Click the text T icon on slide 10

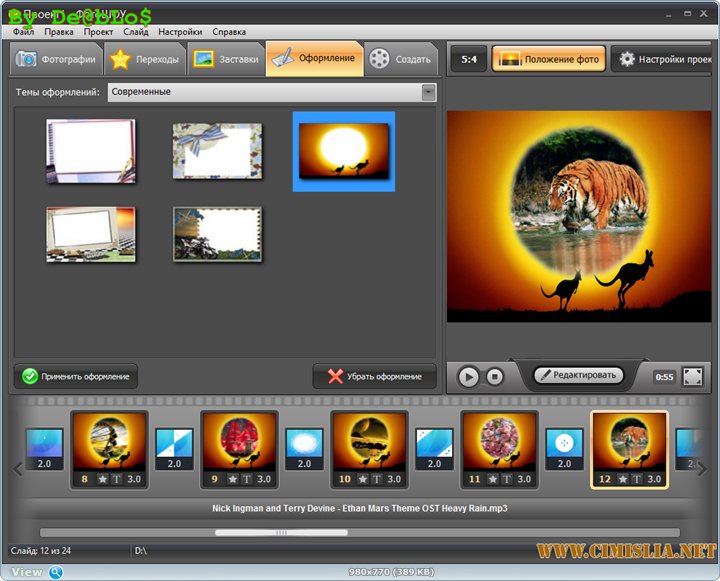(376, 479)
